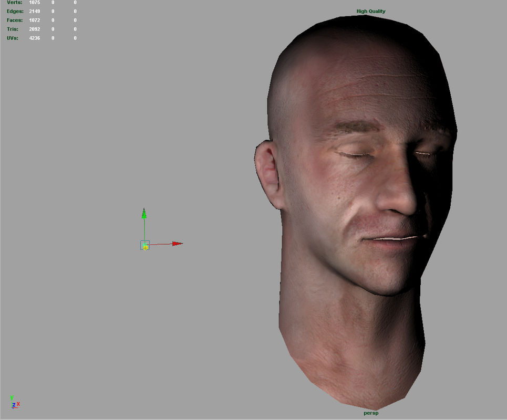Click the UVs count reading 4236
Viewport: 507px width, 420px height.
pyautogui.click(x=34, y=38)
